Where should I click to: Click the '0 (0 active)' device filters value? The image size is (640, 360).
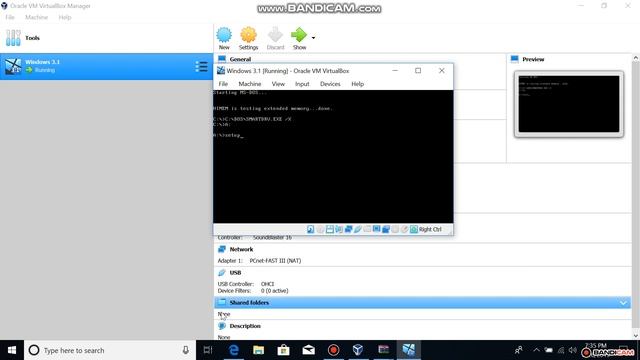(x=274, y=291)
